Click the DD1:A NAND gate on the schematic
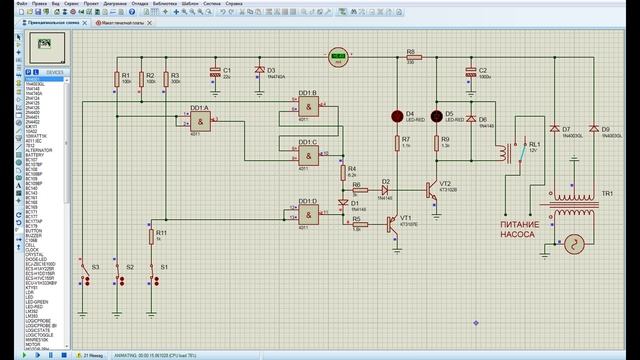Viewport: 640px width, 360px height. [x=200, y=121]
